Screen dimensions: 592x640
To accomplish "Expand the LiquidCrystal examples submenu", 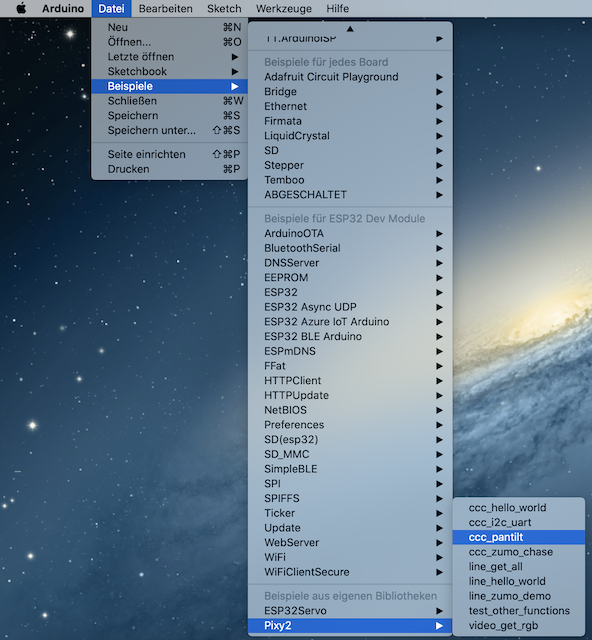I will (x=350, y=136).
